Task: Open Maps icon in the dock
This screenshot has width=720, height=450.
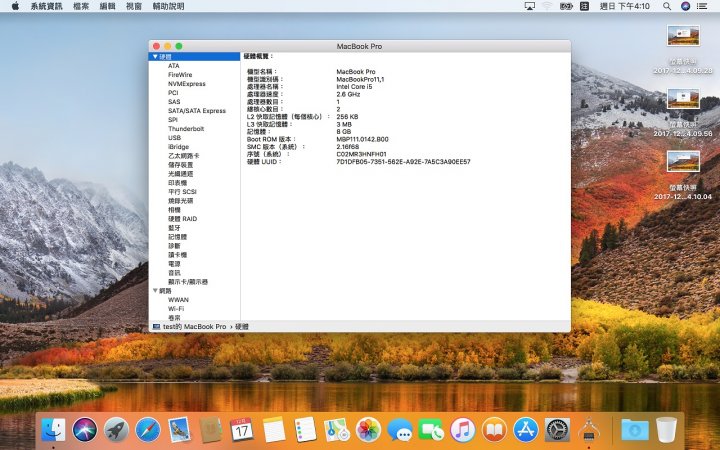Action: [337, 430]
